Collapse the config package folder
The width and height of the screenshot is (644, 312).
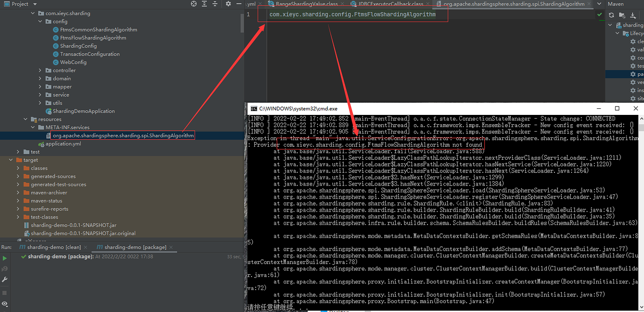[40, 21]
